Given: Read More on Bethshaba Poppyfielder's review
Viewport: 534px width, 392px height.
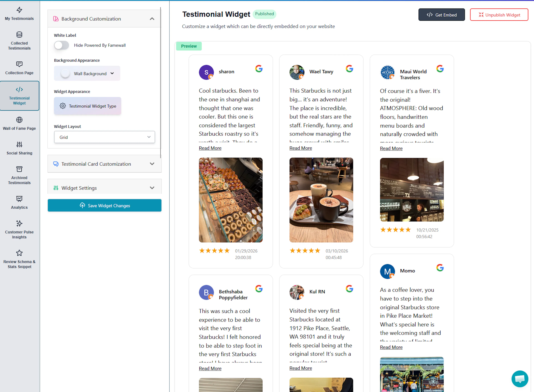Looking at the screenshot, I should click(x=210, y=369).
